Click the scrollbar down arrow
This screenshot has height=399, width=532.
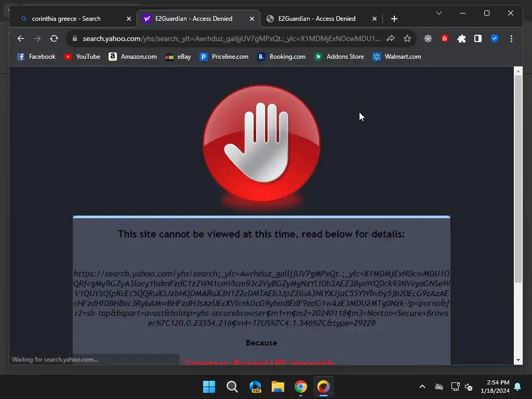tap(518, 360)
